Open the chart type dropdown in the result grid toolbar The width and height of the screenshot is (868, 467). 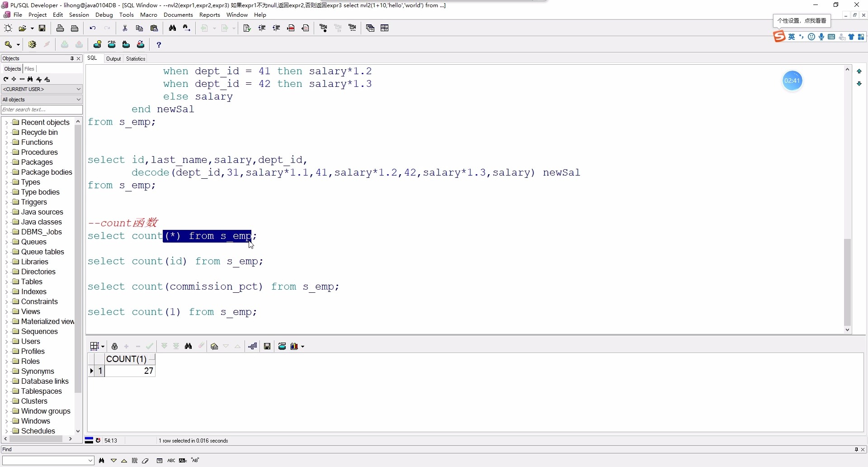302,347
